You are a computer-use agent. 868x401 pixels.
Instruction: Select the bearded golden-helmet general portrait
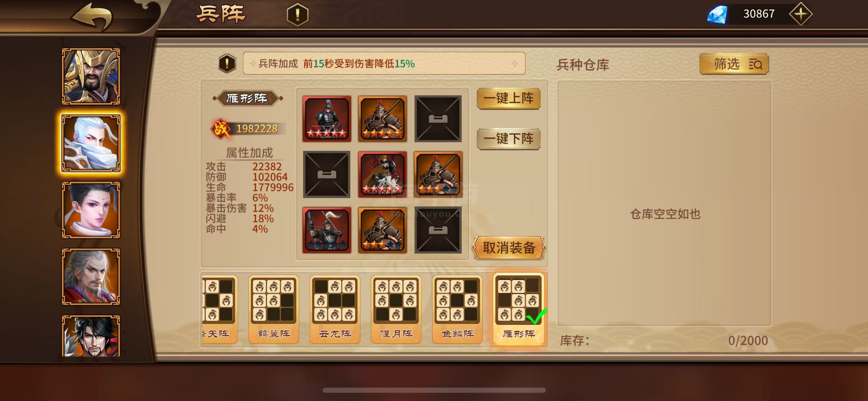coord(91,76)
